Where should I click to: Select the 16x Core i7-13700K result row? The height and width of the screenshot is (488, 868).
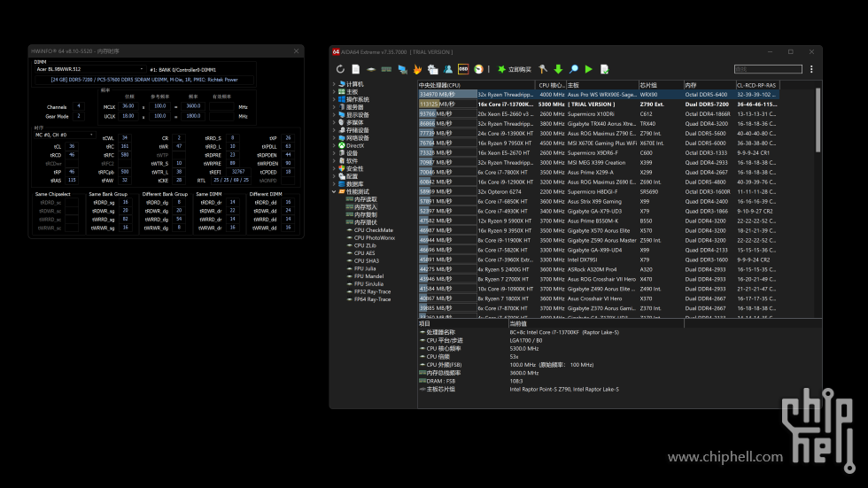click(x=599, y=104)
